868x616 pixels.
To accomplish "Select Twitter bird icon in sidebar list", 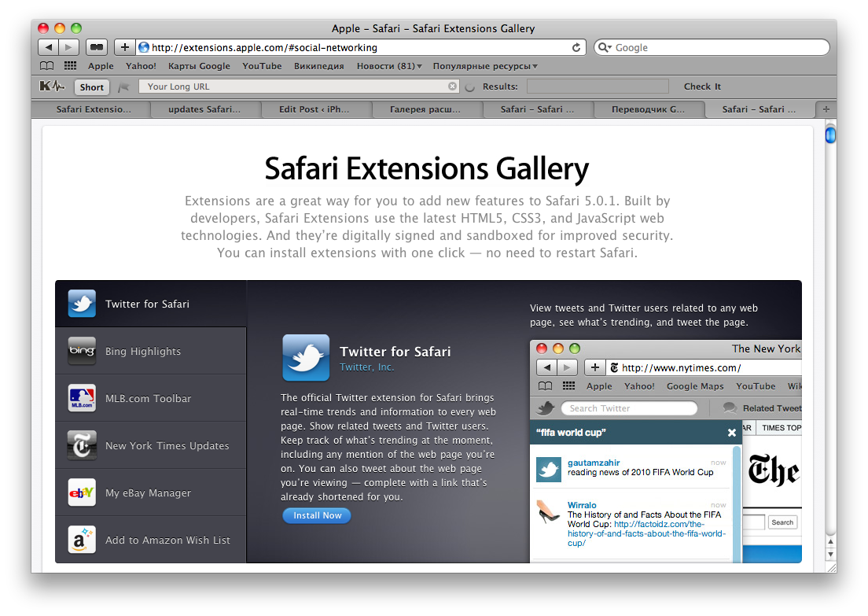I will tap(82, 304).
